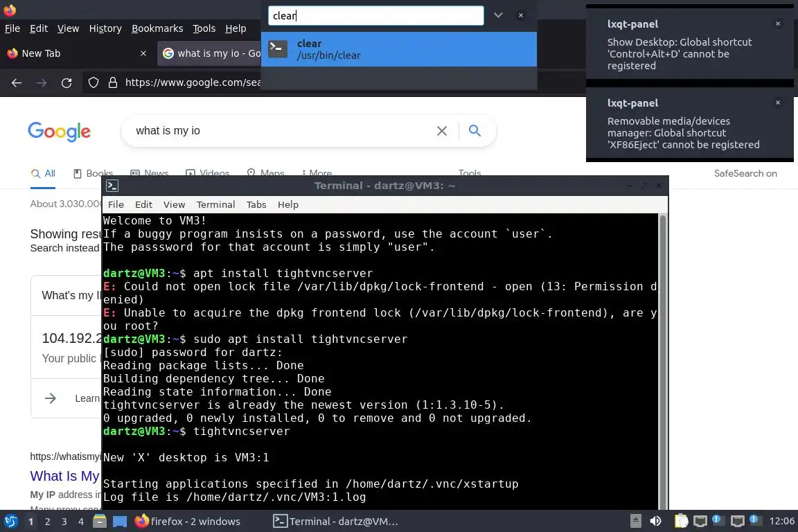
Task: Open the LXQt application menu launcher
Action: (x=10, y=522)
